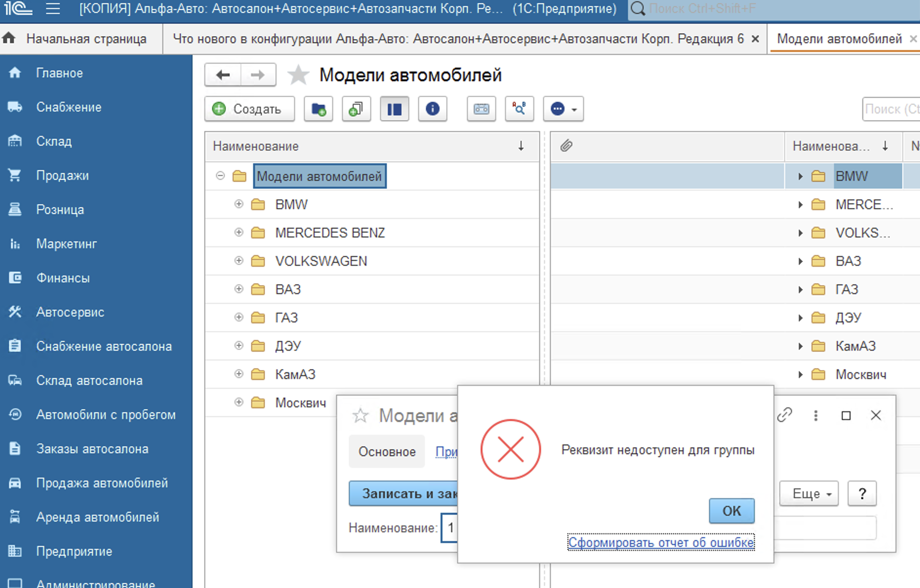Go back with the left arrow button

click(x=223, y=75)
